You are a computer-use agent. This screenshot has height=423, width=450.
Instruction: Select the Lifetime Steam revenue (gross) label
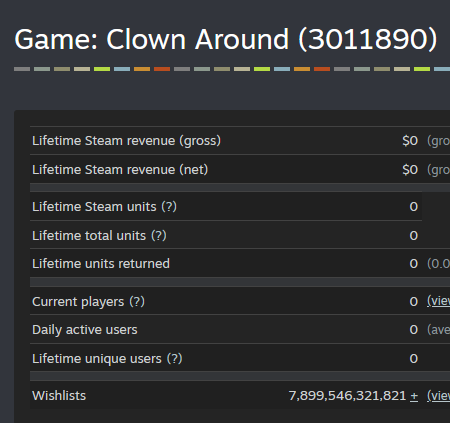coord(126,141)
